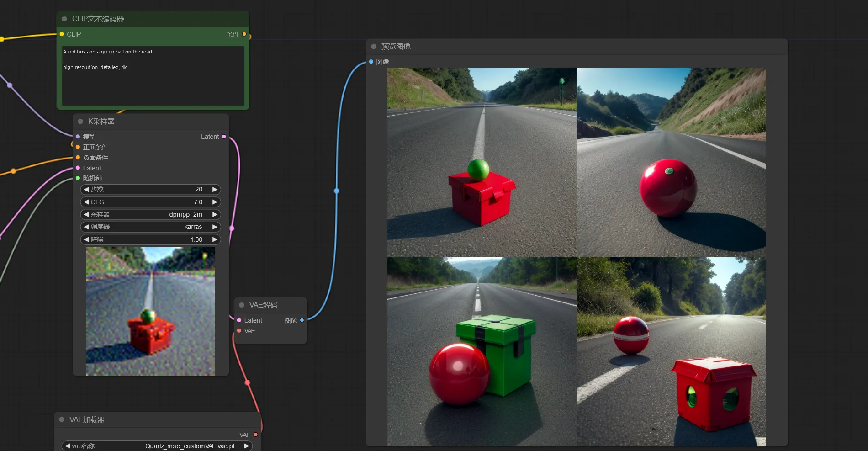This screenshot has height=451, width=868.
Task: Click the prompt text box in CLIP node
Action: [x=153, y=75]
